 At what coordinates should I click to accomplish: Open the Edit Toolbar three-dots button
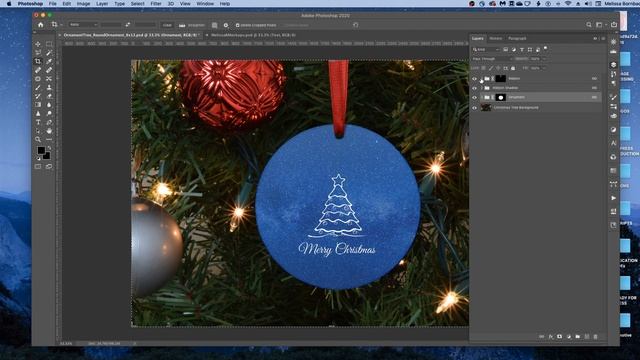pyautogui.click(x=49, y=140)
